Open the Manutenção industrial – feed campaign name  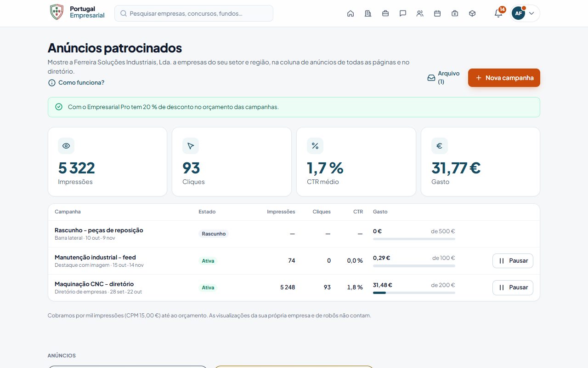coord(95,257)
